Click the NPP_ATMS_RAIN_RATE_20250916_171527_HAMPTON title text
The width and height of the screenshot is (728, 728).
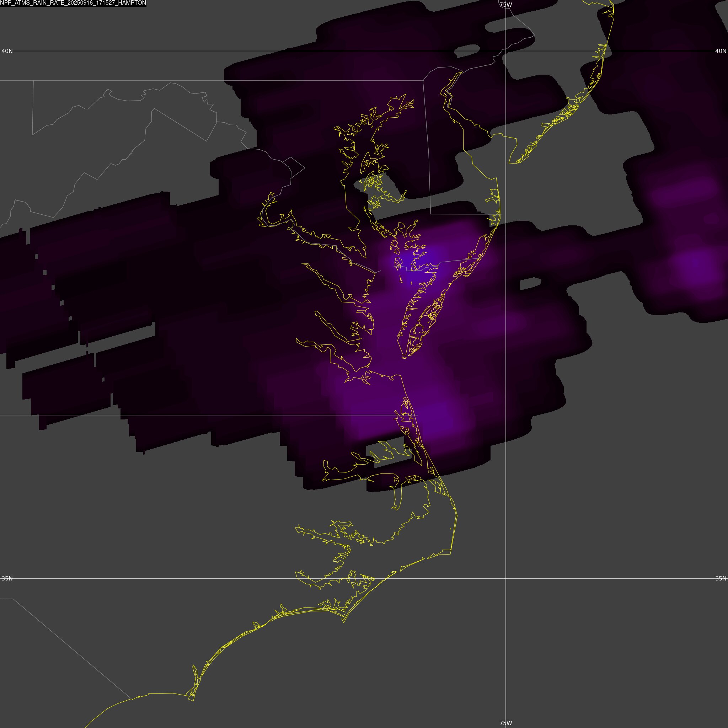73,3
